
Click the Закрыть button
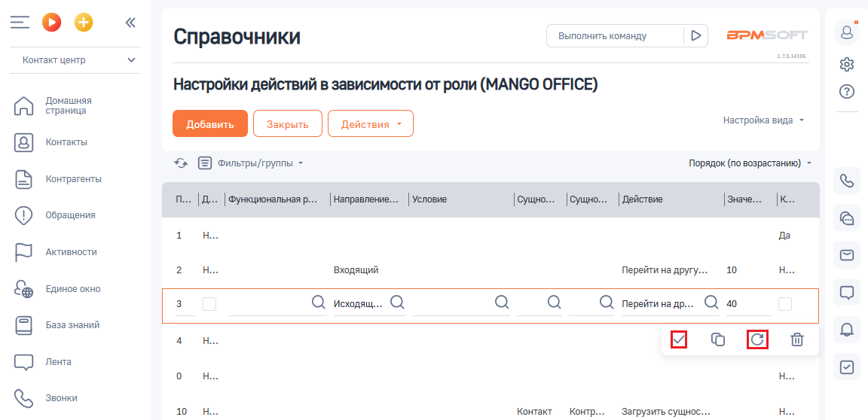point(288,123)
